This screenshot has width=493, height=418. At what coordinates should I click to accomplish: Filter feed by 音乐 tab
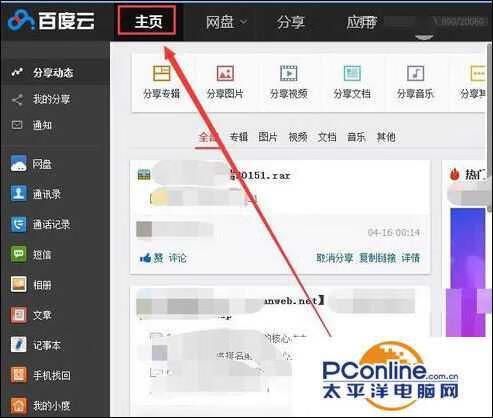356,137
